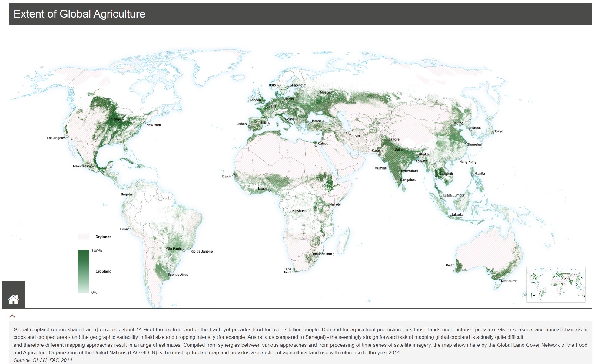Click the Source: GLCN, FAO 2014 text
Viewport: 594px width, 364px height.
pos(43,360)
